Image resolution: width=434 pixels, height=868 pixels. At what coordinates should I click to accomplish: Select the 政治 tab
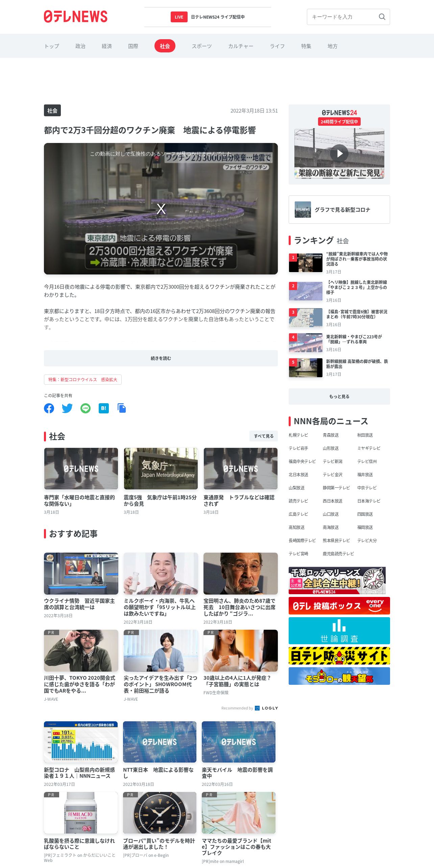click(x=80, y=46)
